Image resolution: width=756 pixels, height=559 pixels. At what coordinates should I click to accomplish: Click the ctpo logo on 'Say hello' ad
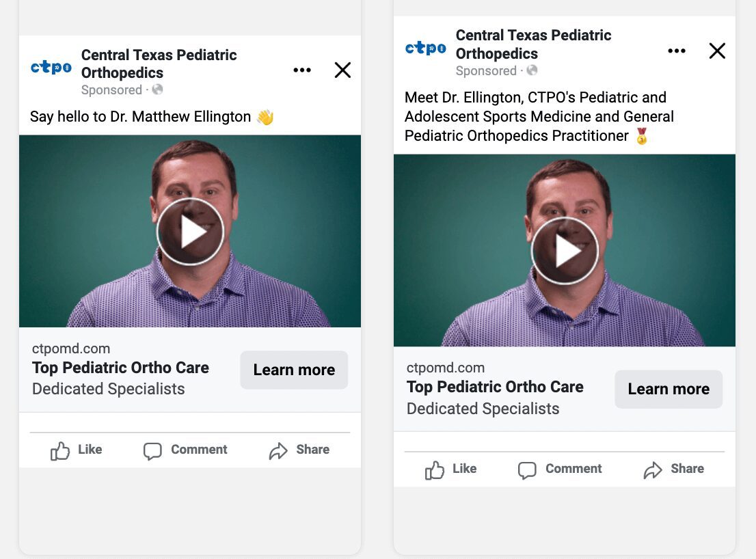pyautogui.click(x=51, y=67)
